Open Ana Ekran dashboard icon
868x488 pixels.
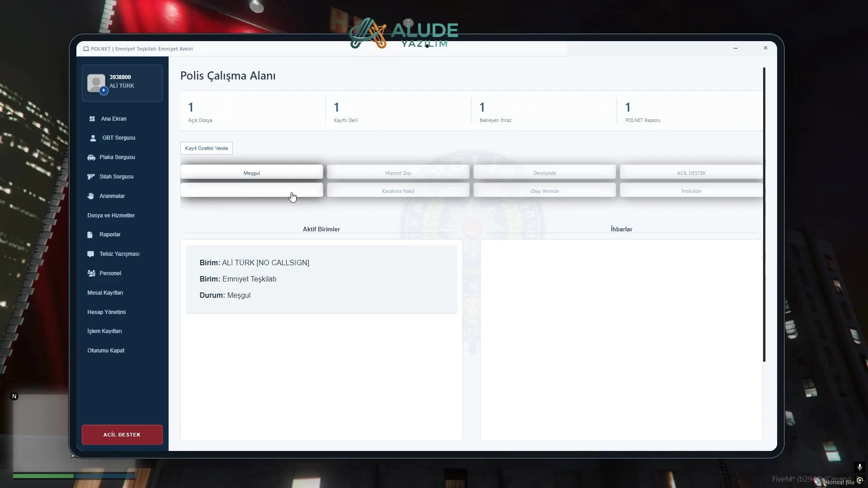92,119
